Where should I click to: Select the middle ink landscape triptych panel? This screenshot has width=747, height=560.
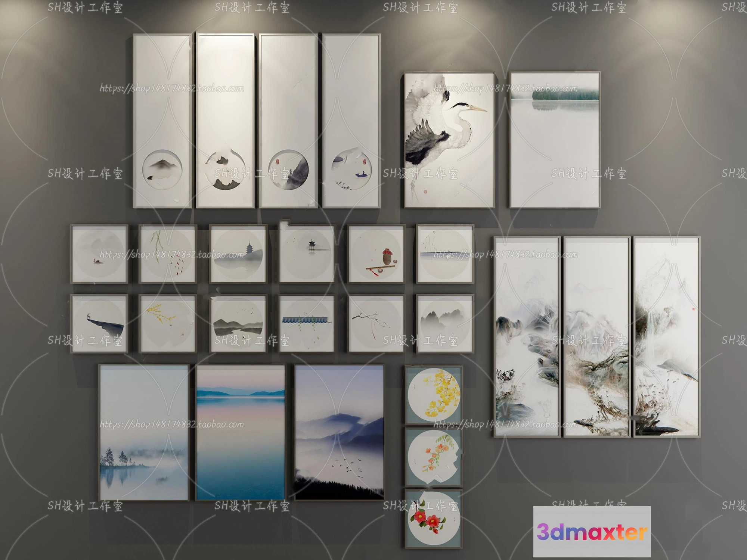point(596,336)
